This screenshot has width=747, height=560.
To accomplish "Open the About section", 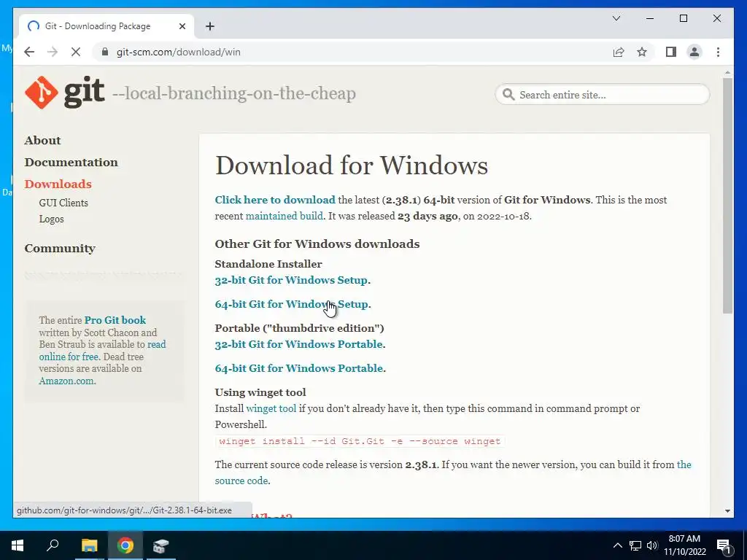I will [42, 141].
